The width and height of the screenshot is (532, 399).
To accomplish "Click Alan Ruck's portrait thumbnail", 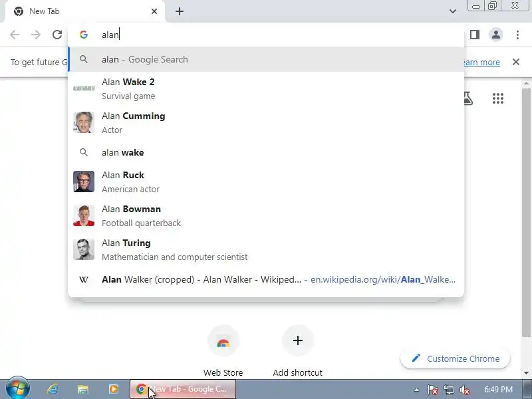I will pyautogui.click(x=84, y=182).
